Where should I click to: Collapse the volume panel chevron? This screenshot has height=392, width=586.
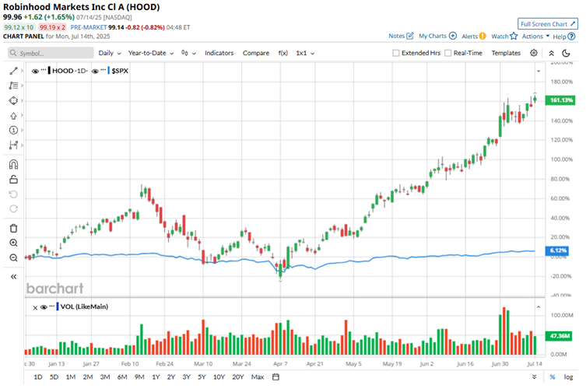[539, 307]
